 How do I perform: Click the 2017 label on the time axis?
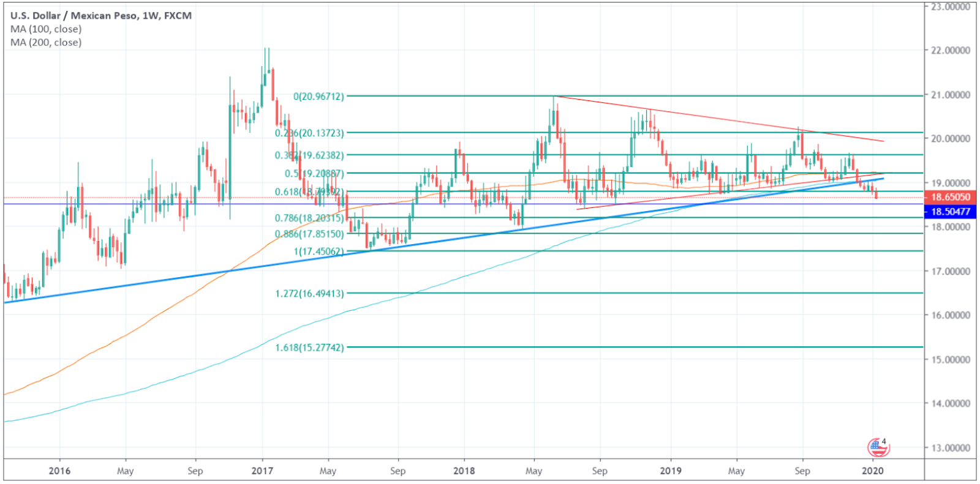(262, 471)
